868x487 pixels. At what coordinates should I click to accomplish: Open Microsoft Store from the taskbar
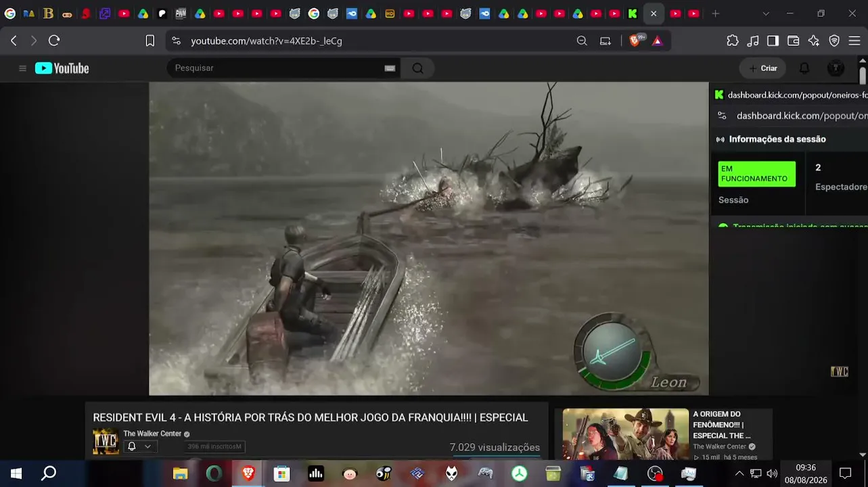point(282,473)
